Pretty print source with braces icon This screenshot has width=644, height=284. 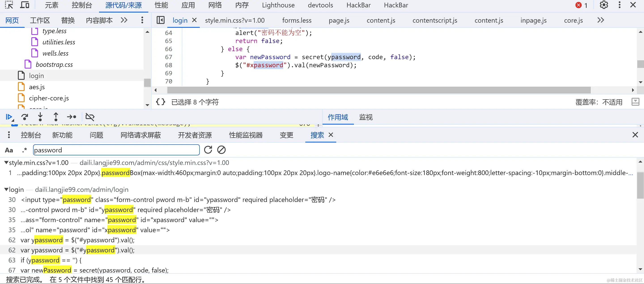(x=161, y=102)
